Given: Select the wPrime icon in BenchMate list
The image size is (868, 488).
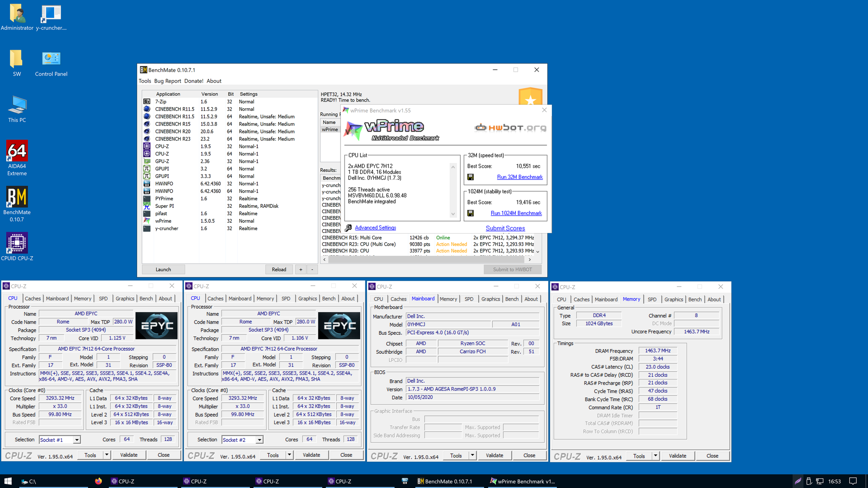Looking at the screenshot, I should [x=147, y=221].
